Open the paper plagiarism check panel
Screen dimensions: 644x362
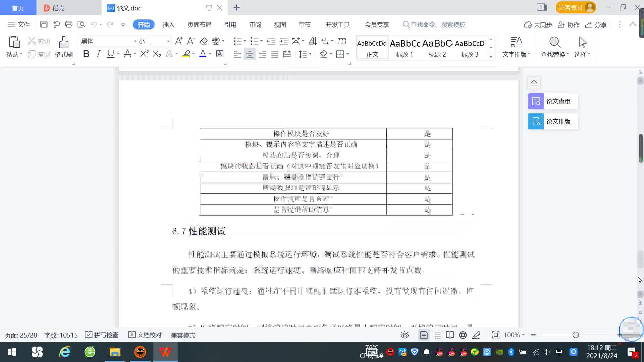coord(553,101)
